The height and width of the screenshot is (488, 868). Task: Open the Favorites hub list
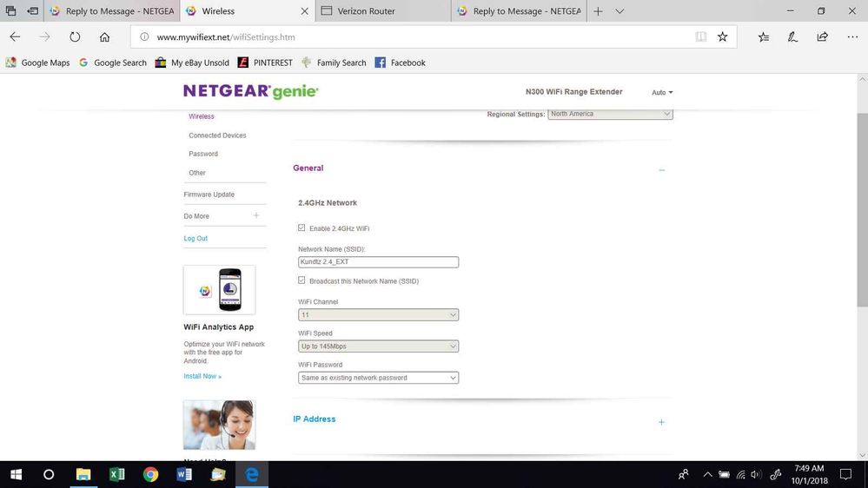click(x=764, y=37)
